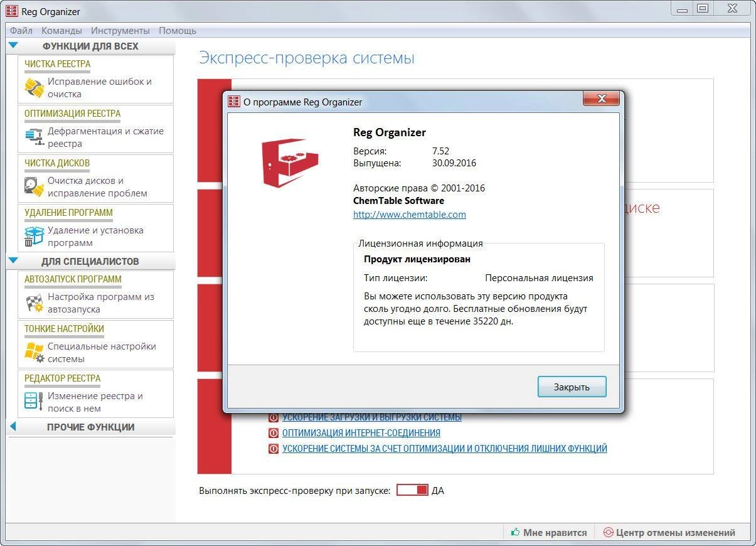Click the undo center circular icon
This screenshot has width=756, height=546.
click(607, 532)
